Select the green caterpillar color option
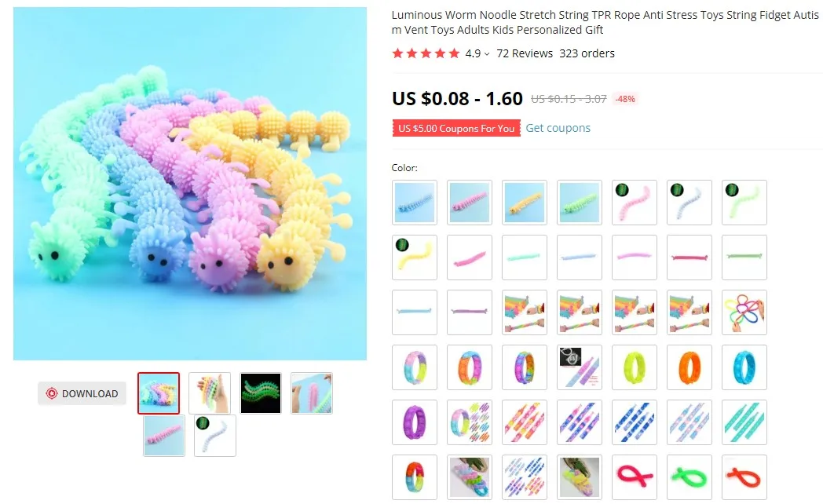This screenshot has width=823, height=504. tap(580, 203)
